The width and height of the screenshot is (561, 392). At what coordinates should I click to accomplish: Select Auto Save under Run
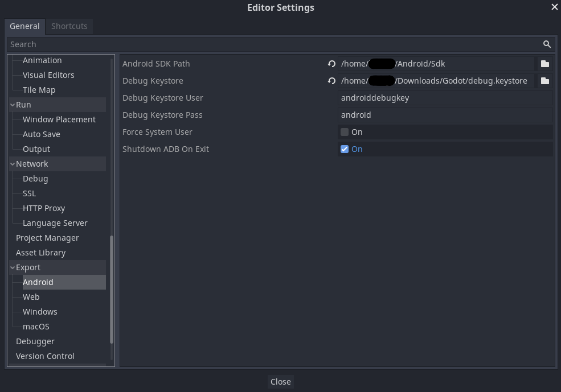pos(42,134)
